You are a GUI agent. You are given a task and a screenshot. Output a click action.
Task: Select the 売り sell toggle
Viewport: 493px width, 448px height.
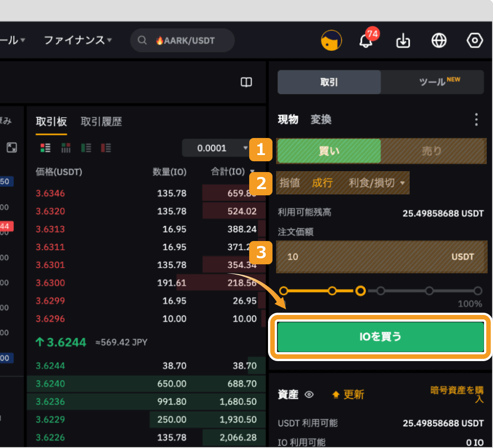tap(432, 151)
